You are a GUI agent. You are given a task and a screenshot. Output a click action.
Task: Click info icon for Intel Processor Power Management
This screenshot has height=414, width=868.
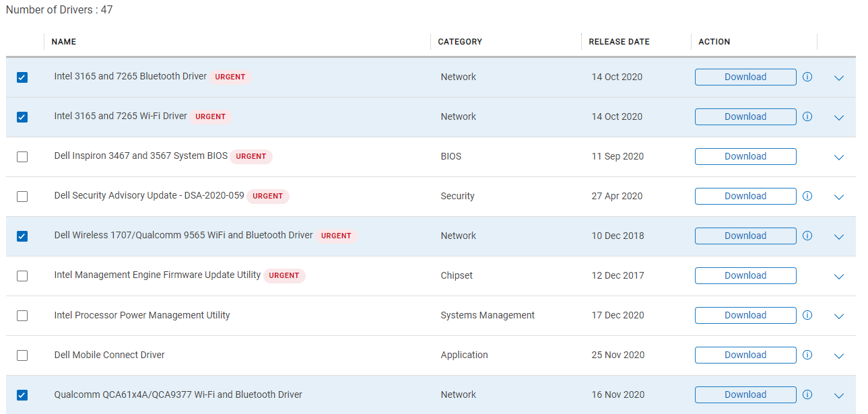point(807,315)
